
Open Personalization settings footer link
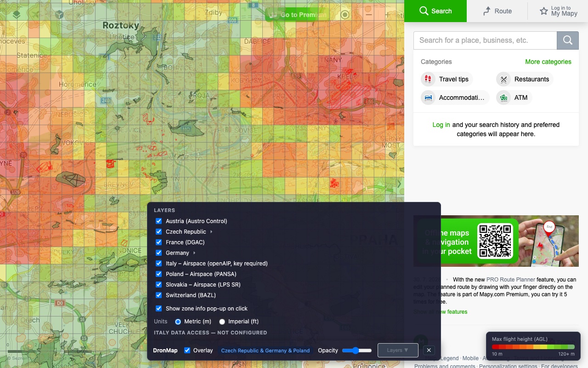[509, 367]
